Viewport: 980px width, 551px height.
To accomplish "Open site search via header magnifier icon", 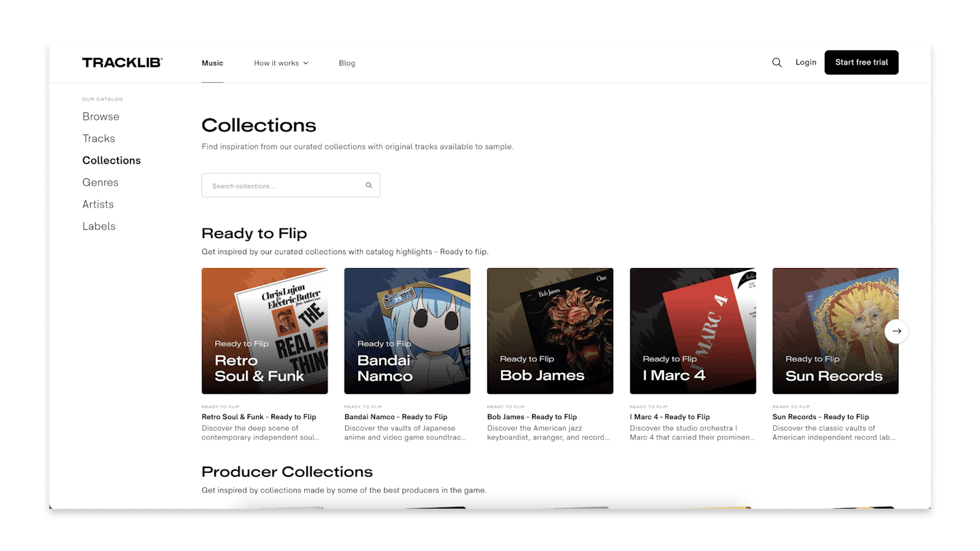I will [x=777, y=63].
